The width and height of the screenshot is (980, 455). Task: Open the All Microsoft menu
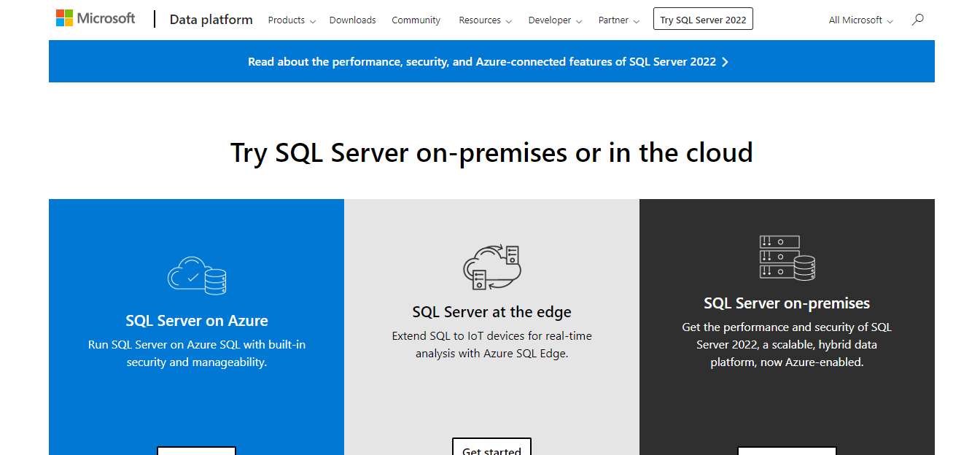[x=860, y=20]
